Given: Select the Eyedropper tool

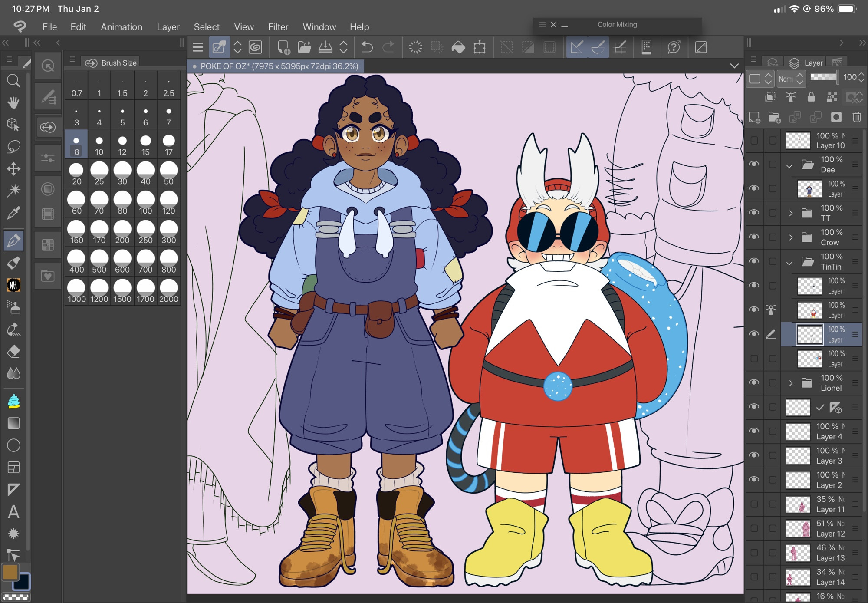Looking at the screenshot, I should coord(13,213).
